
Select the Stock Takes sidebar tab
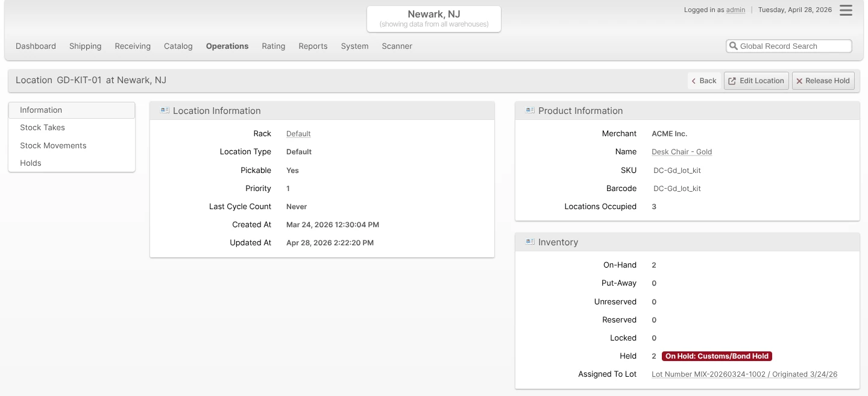(x=72, y=128)
